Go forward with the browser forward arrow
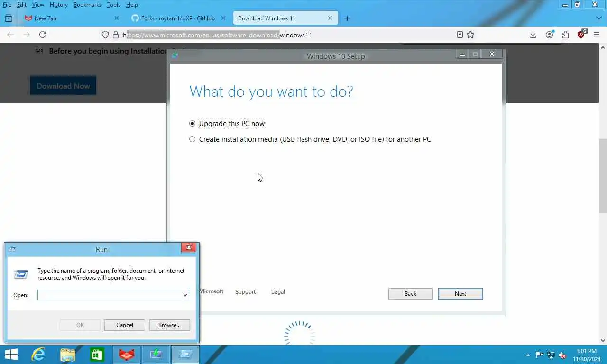 click(27, 35)
